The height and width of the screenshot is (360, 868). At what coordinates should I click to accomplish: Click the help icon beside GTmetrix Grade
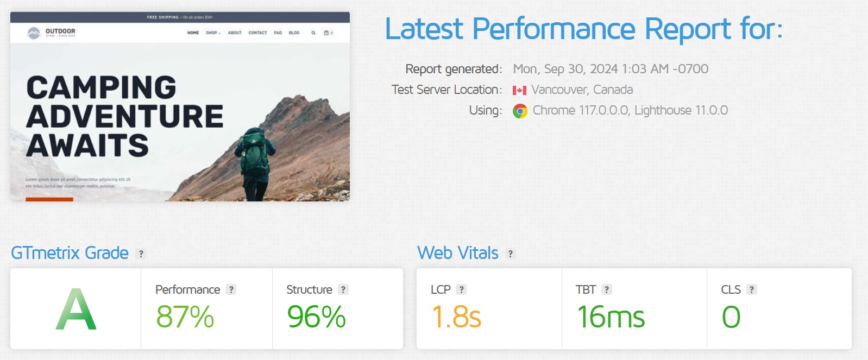[141, 254]
